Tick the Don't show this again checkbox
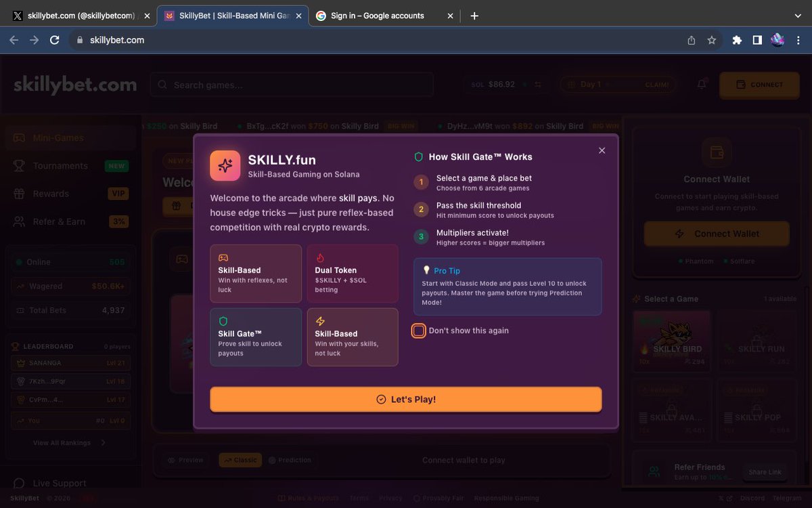The image size is (812, 508). [419, 331]
